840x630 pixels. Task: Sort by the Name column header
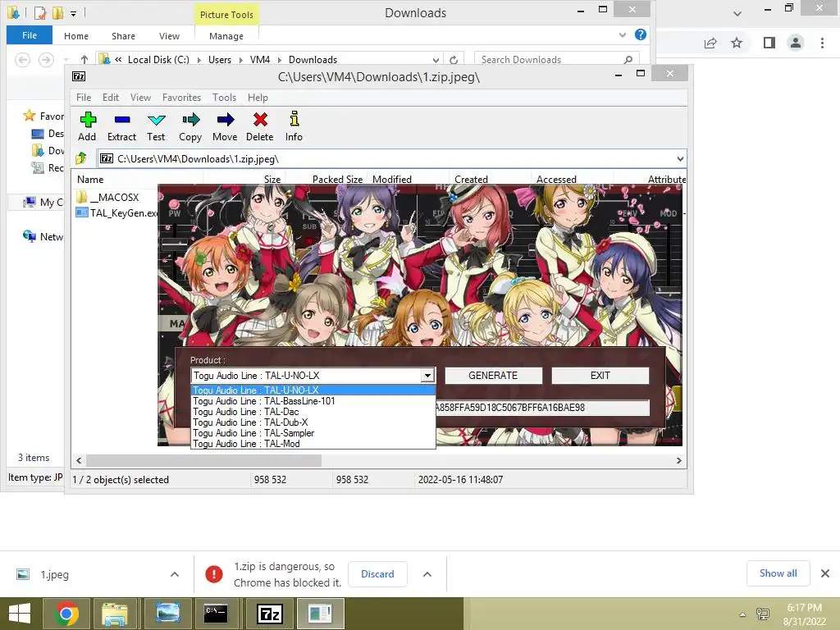(x=90, y=180)
